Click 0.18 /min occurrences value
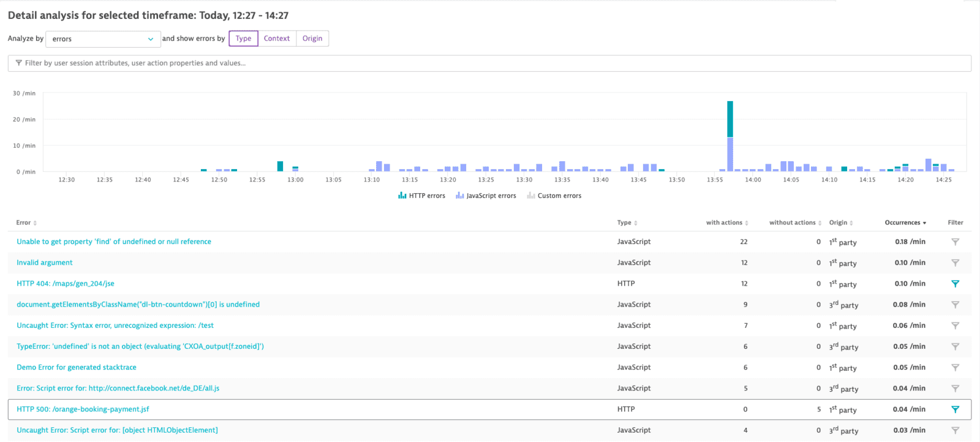 (x=910, y=242)
